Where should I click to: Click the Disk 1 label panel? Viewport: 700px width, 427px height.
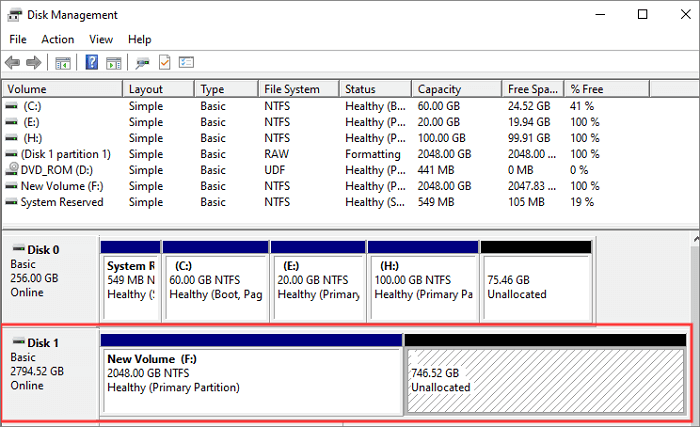point(48,372)
